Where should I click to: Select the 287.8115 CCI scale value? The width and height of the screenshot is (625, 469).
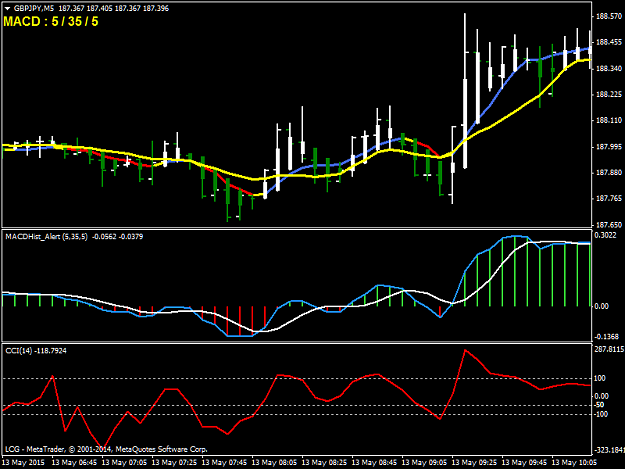609,349
